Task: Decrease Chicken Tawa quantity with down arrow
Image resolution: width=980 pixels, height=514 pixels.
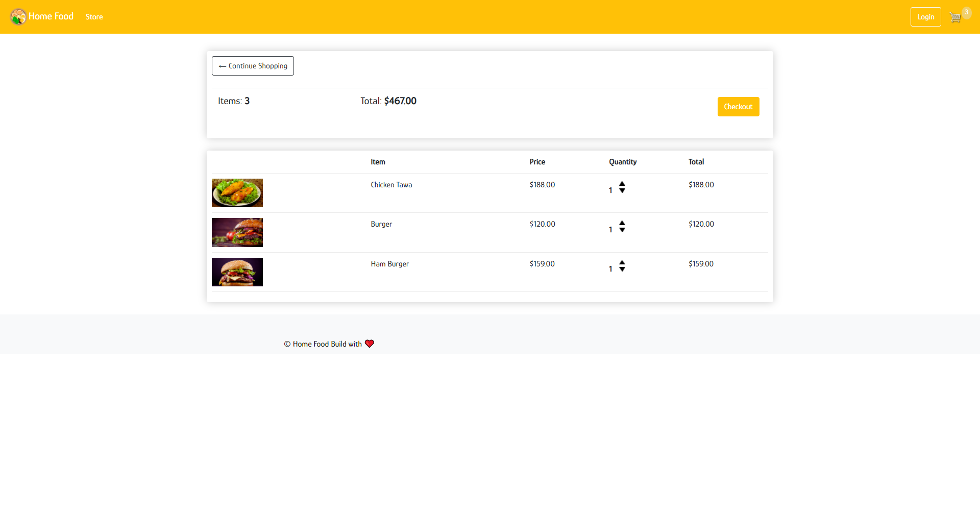Action: pyautogui.click(x=622, y=191)
